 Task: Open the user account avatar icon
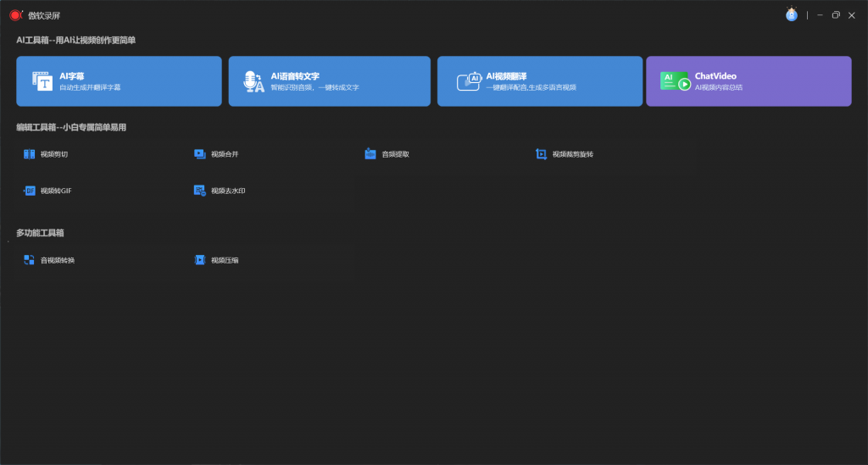[x=792, y=14]
